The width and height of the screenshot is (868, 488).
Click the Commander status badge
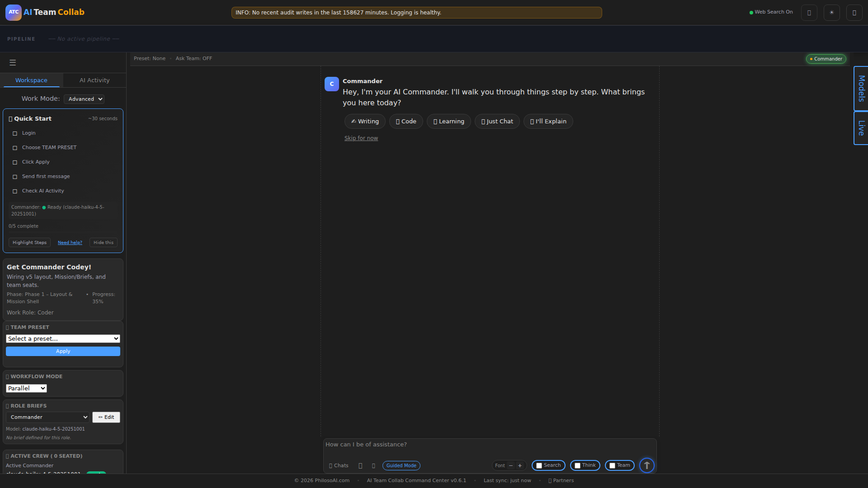click(826, 59)
